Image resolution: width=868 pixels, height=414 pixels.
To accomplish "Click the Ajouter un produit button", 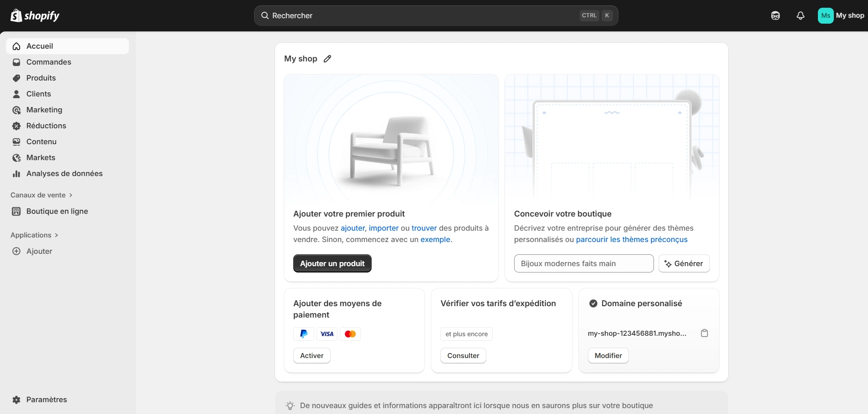I will point(332,263).
